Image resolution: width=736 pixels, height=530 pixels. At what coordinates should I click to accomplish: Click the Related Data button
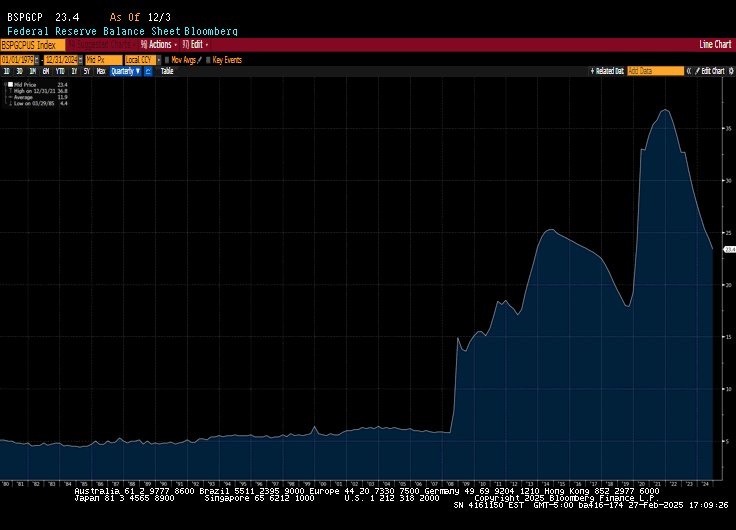[607, 71]
